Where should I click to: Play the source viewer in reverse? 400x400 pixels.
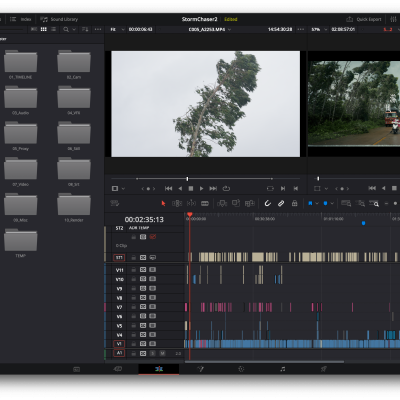click(x=180, y=189)
